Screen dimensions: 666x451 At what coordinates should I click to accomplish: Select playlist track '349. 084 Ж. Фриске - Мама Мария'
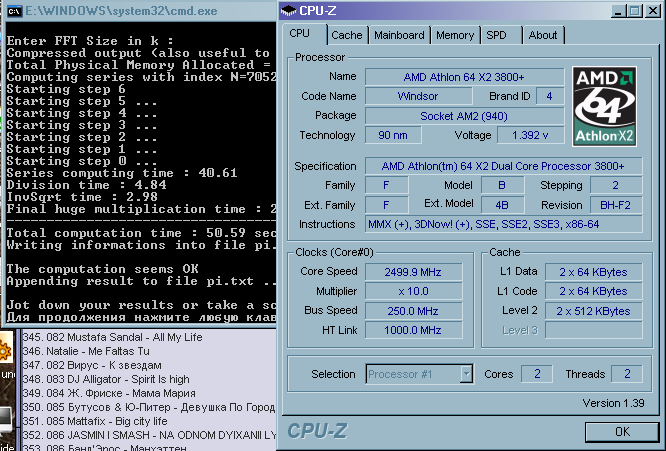point(109,393)
